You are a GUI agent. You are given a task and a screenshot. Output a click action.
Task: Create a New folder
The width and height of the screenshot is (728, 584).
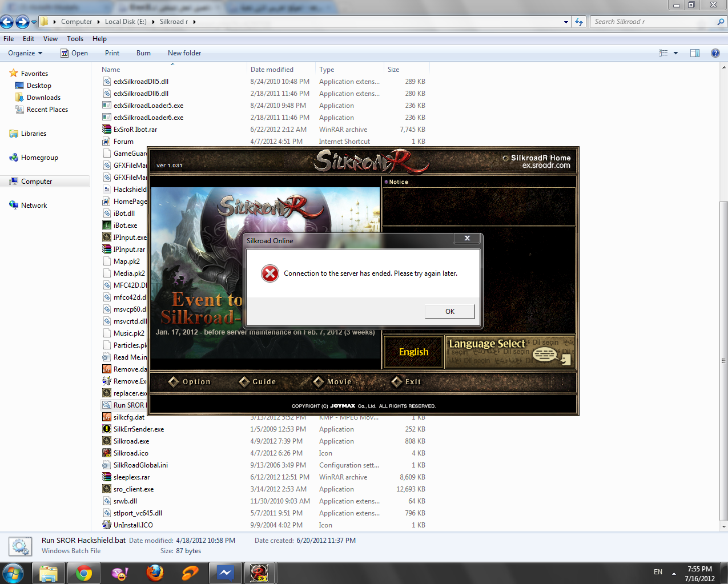(184, 53)
